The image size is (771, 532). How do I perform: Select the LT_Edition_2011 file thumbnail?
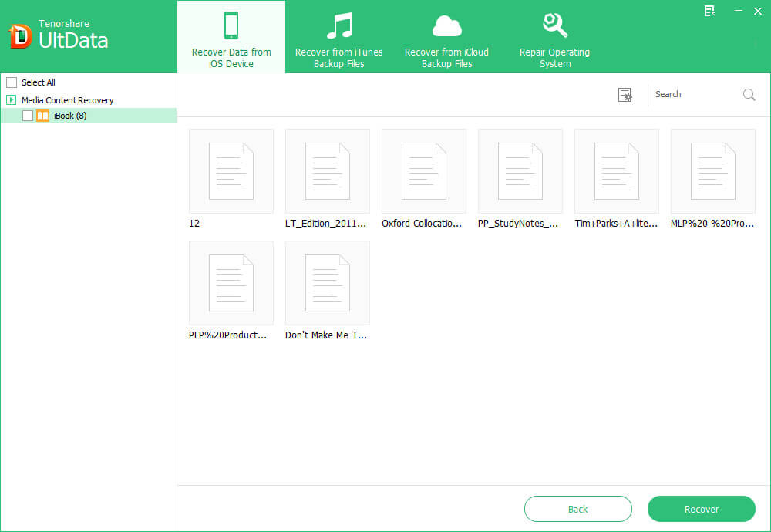(328, 171)
